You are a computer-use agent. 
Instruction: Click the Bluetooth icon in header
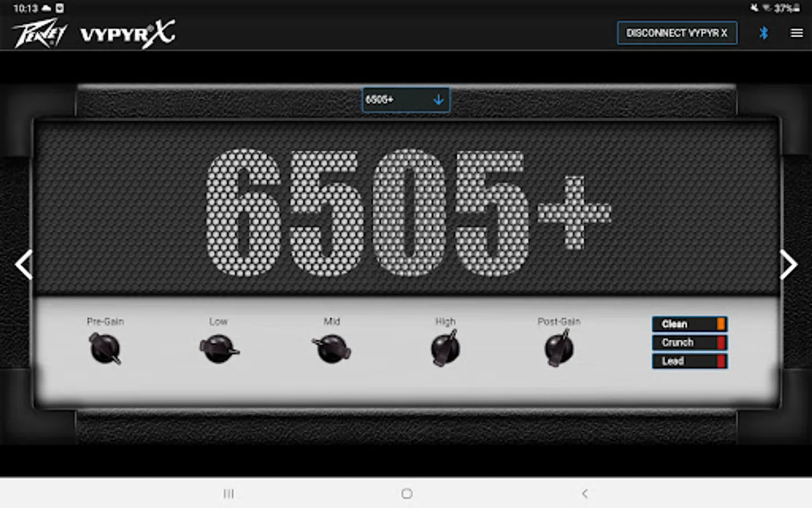[764, 33]
